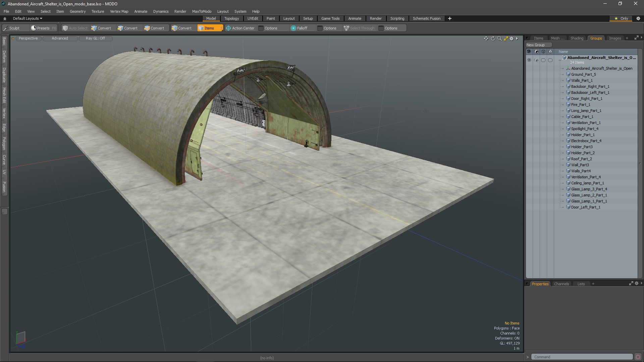
Task: Click into the Command input field
Action: coord(582,357)
